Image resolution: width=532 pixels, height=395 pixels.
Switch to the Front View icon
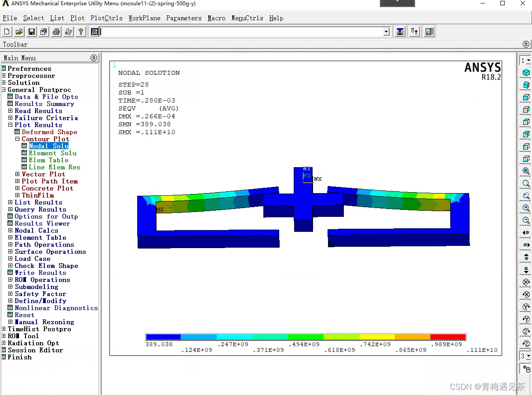[525, 97]
